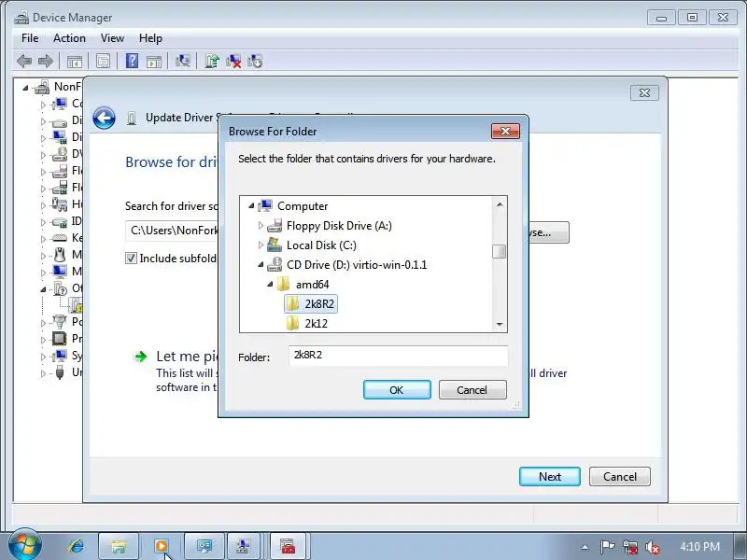Click the muted volume icon in tray
This screenshot has width=747, height=560.
tap(652, 547)
